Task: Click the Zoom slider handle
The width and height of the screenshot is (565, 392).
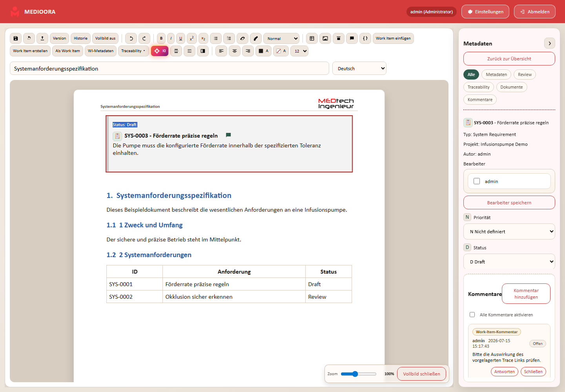Action: [355, 374]
